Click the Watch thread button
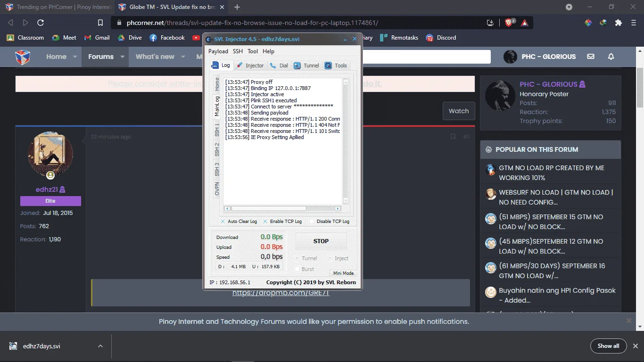The width and height of the screenshot is (644, 362). (x=459, y=111)
